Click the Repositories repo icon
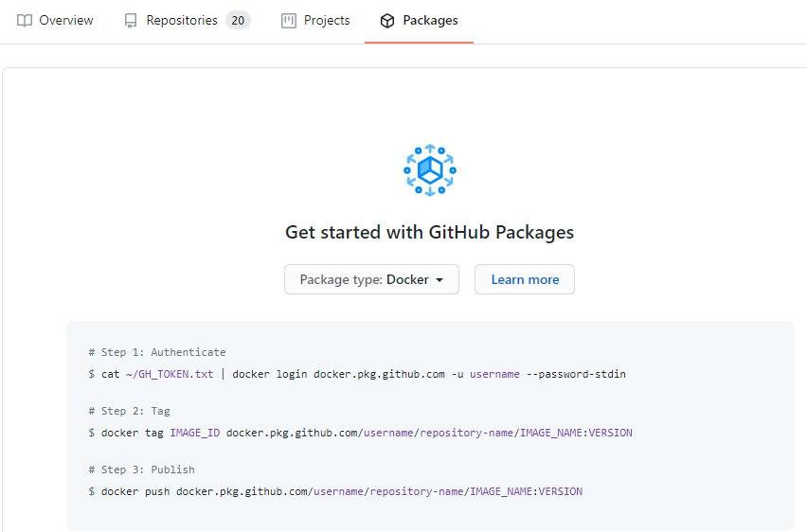This screenshot has height=532, width=807. (131, 20)
